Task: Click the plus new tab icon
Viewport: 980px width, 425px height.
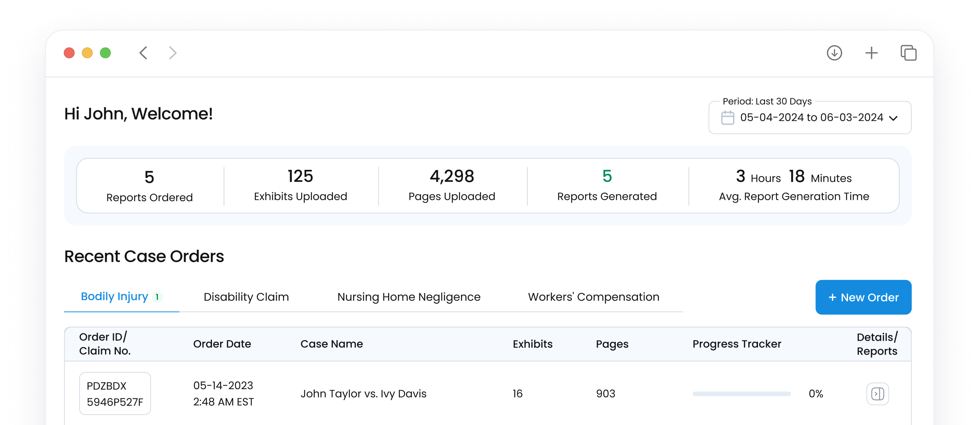Action: [x=871, y=53]
